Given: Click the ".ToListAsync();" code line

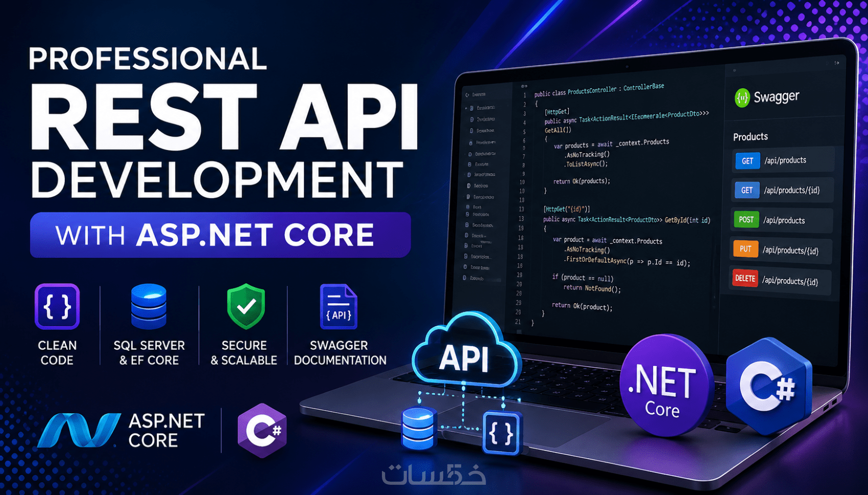Looking at the screenshot, I should [x=586, y=164].
